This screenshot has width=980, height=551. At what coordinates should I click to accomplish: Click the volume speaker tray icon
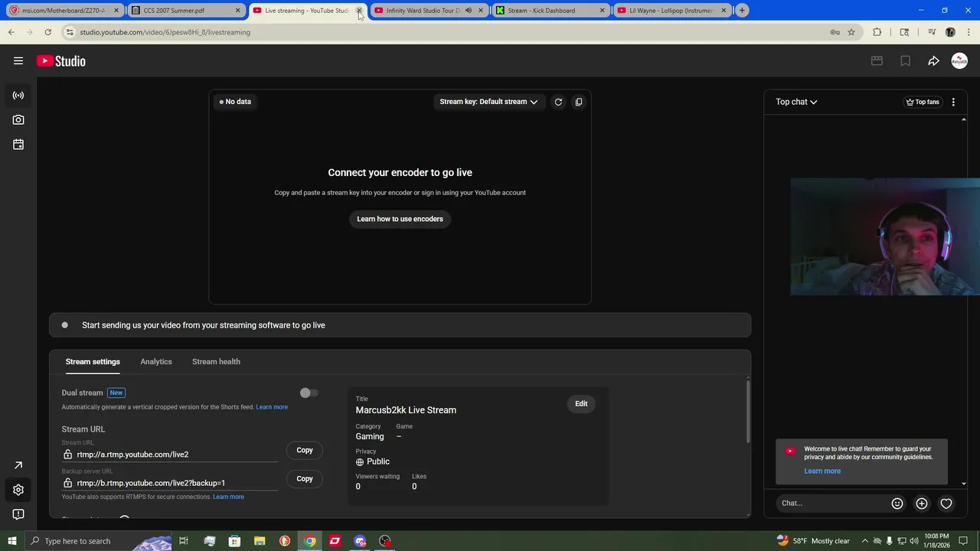[x=914, y=541]
